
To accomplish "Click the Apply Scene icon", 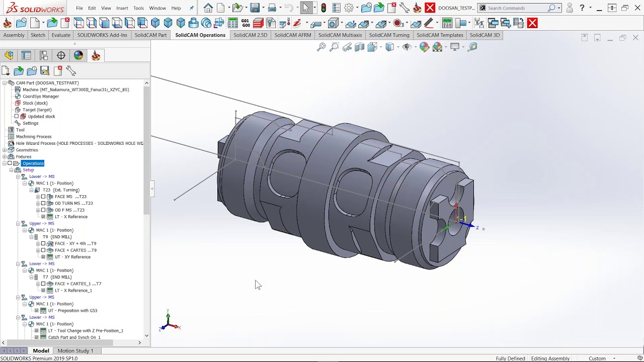I will (437, 47).
